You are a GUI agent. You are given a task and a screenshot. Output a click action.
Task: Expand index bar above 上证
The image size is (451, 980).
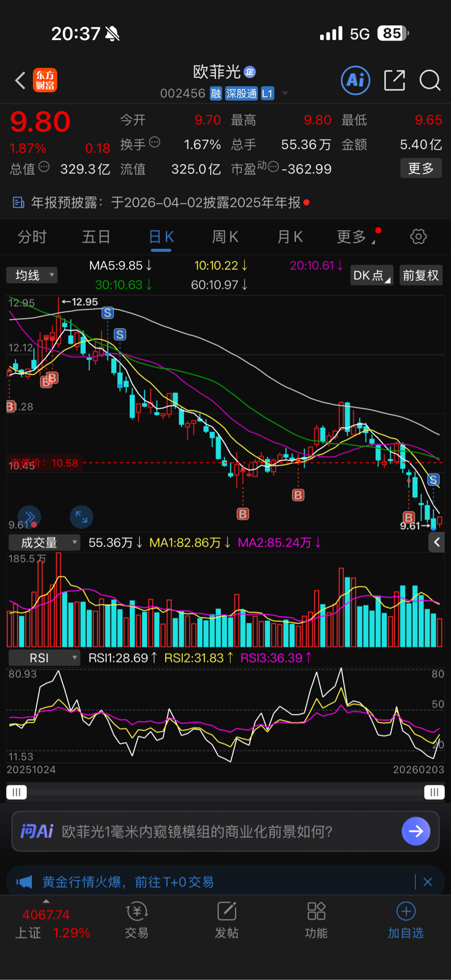46,901
